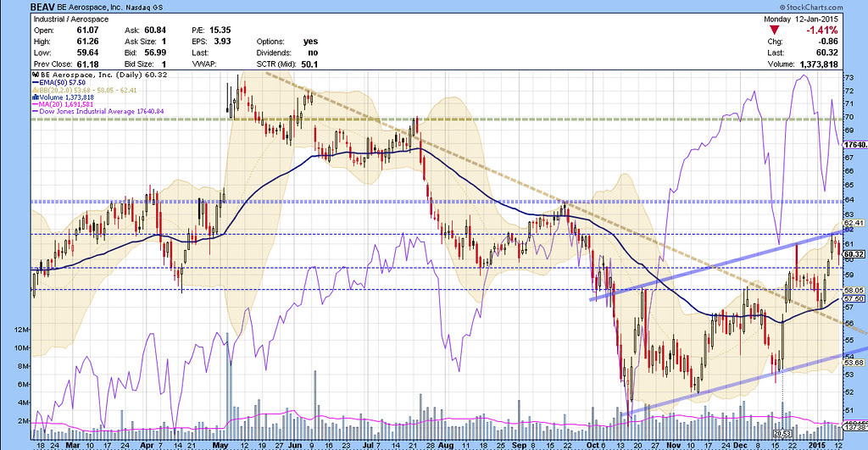This screenshot has height=450, width=868.
Task: Click the "Nov" label on the date axis
Action: (674, 445)
